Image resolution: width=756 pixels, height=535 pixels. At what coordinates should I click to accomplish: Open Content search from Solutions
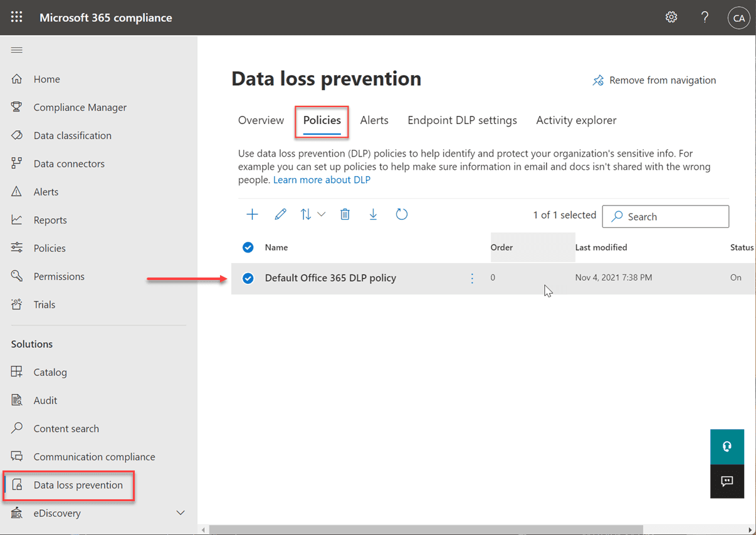point(66,429)
